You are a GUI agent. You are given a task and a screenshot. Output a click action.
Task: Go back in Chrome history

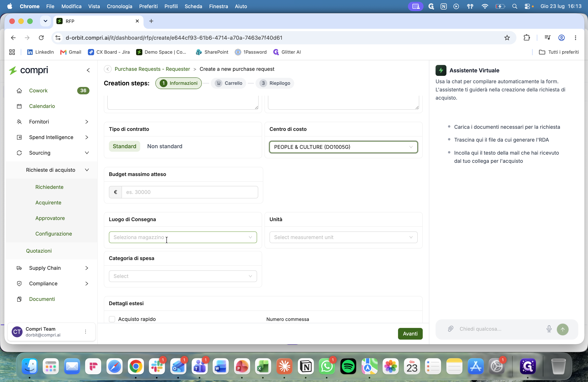click(x=13, y=38)
